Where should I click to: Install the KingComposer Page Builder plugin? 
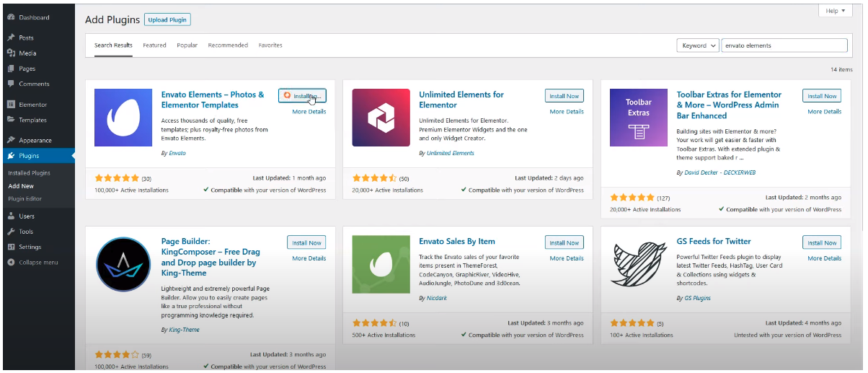[x=306, y=242]
